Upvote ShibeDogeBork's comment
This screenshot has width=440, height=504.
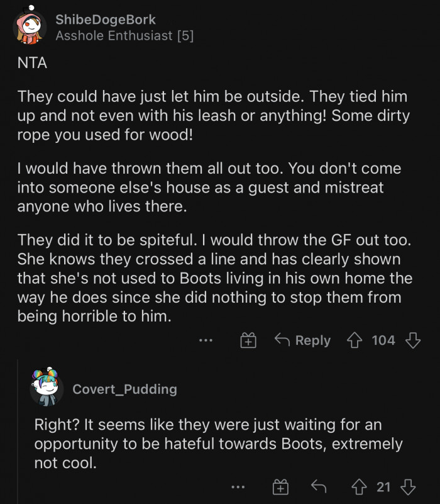point(356,340)
